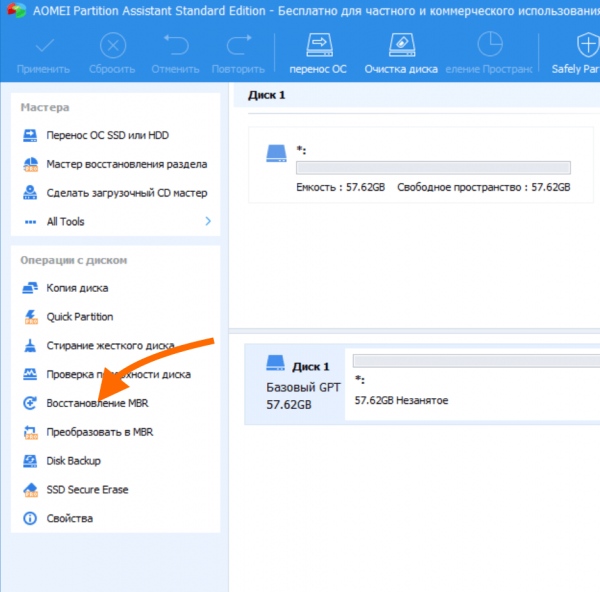Click the Disk Backup icon
Image resolution: width=600 pixels, height=592 pixels.
[30, 461]
